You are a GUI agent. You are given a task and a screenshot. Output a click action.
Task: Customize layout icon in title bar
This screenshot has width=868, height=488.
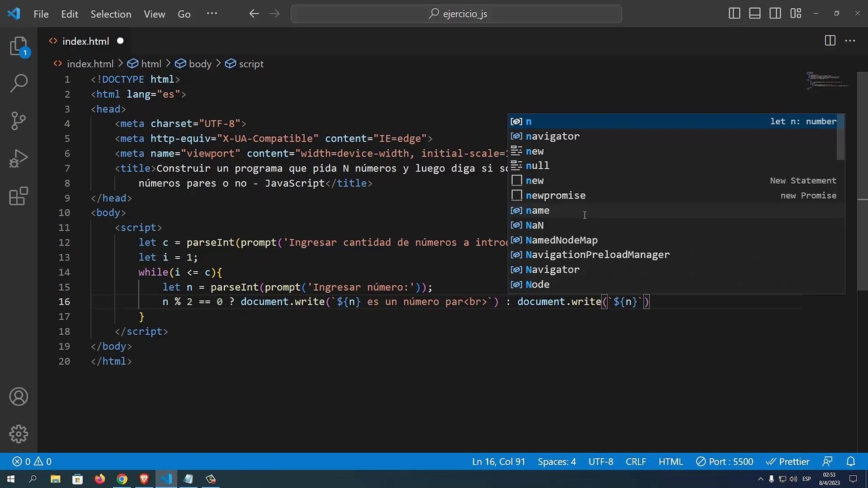click(x=795, y=14)
